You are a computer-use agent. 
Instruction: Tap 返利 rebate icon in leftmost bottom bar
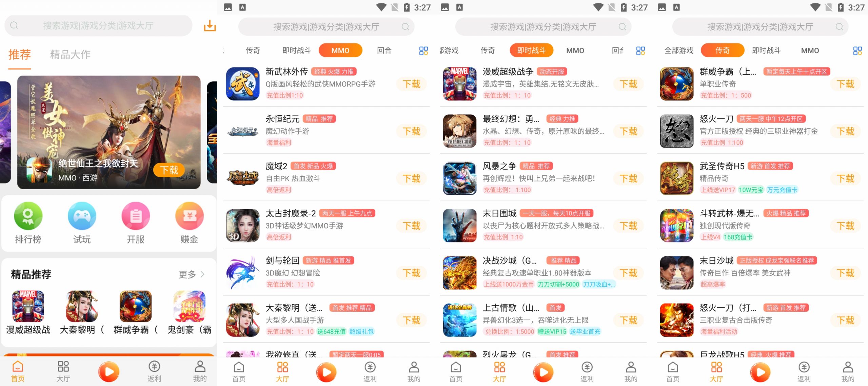154,371
